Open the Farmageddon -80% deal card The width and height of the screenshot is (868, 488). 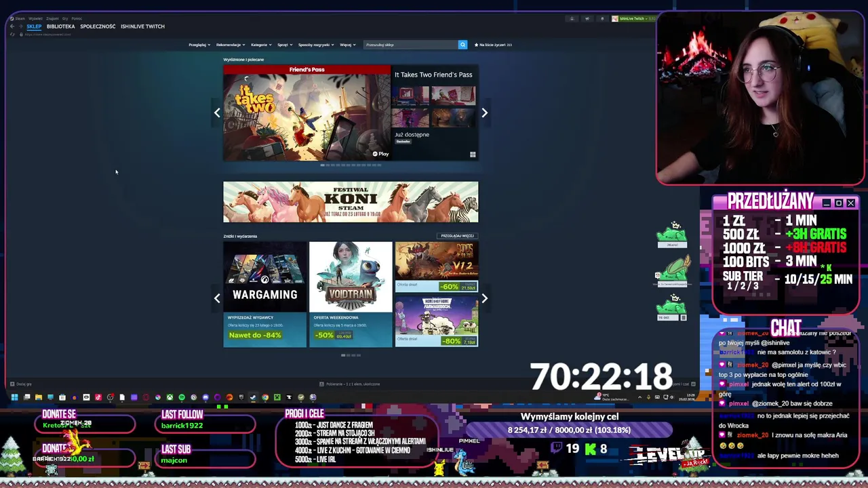pyautogui.click(x=437, y=321)
